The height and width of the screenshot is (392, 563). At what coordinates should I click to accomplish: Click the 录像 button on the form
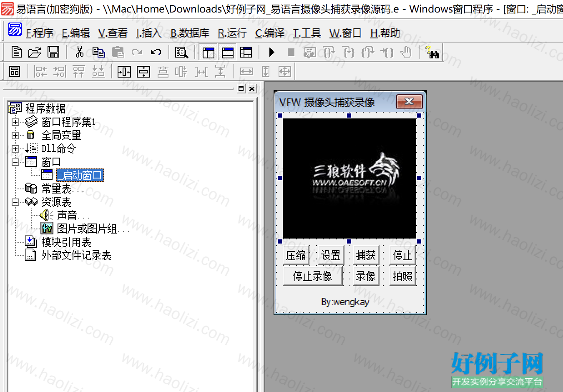tap(366, 276)
